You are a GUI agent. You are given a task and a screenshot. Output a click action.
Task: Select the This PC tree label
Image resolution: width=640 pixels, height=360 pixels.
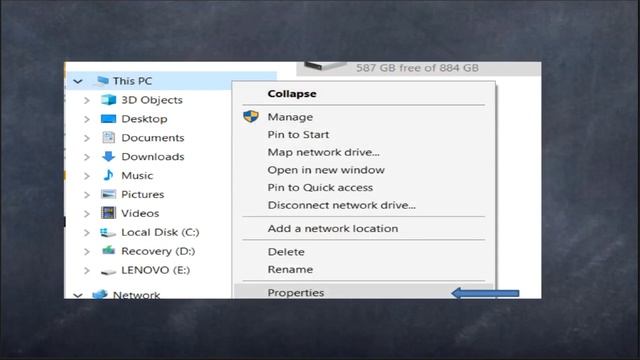[x=132, y=81]
